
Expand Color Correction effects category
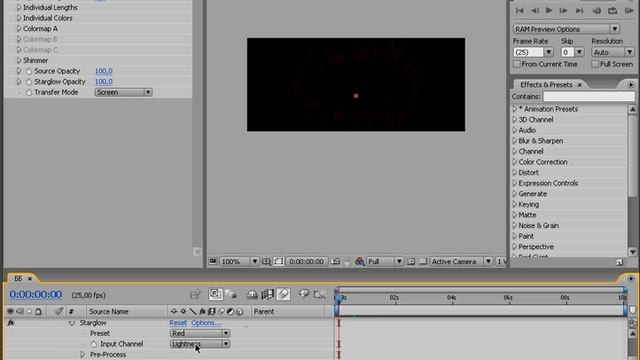click(x=514, y=162)
